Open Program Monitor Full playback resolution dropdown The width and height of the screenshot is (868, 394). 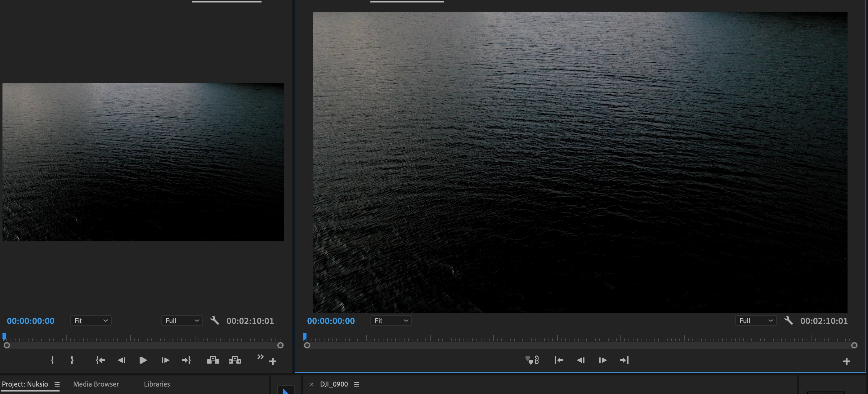pos(756,320)
